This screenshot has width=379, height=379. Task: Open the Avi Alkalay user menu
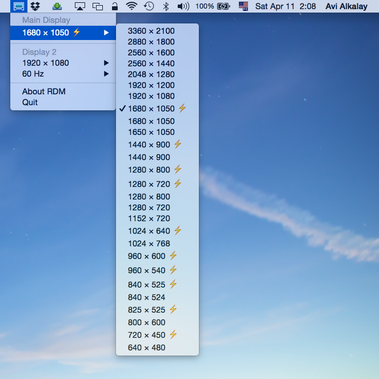(346, 6)
